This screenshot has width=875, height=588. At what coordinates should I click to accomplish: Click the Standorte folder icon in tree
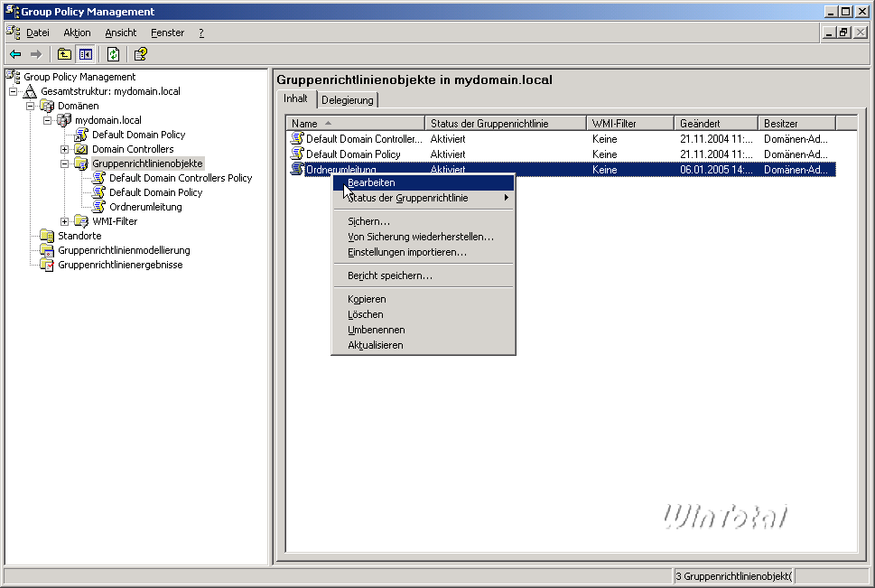tap(47, 236)
